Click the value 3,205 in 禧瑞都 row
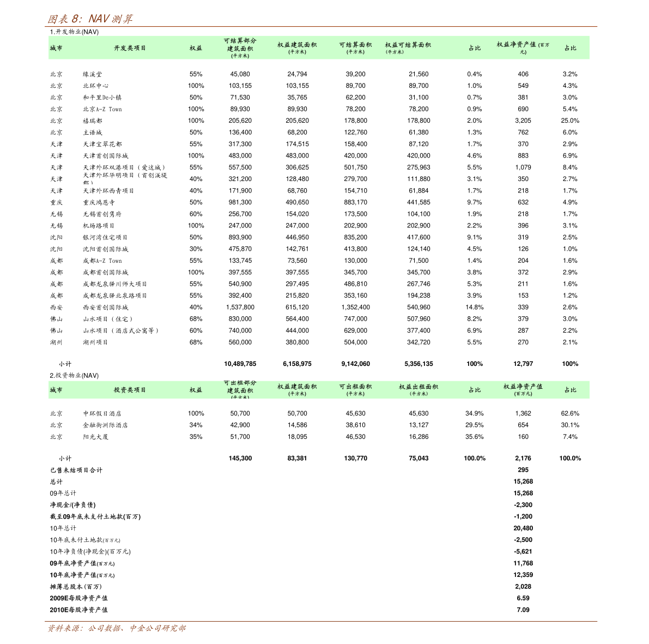This screenshot has height=644, width=649. pos(523,121)
